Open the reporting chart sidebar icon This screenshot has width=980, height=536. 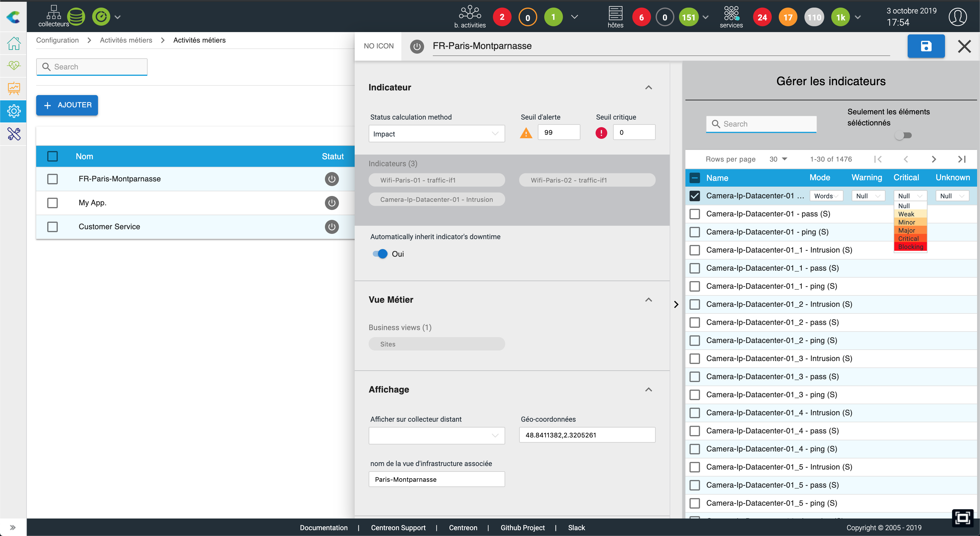[x=14, y=88]
